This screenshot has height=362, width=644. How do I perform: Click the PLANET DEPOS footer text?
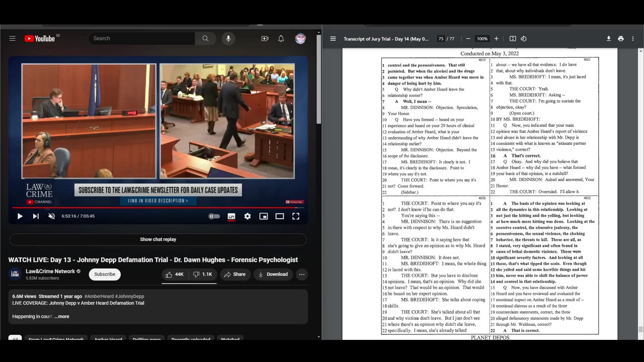pos(490,337)
